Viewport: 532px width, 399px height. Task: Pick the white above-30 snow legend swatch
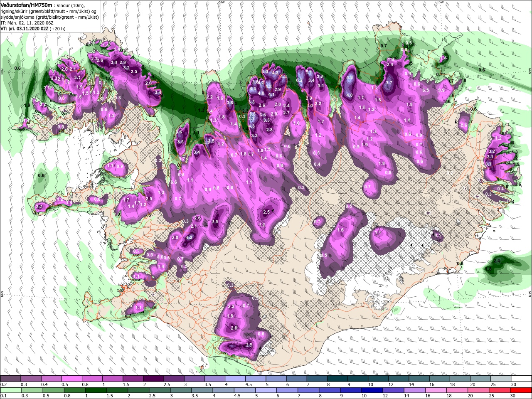pyautogui.click(x=522, y=379)
